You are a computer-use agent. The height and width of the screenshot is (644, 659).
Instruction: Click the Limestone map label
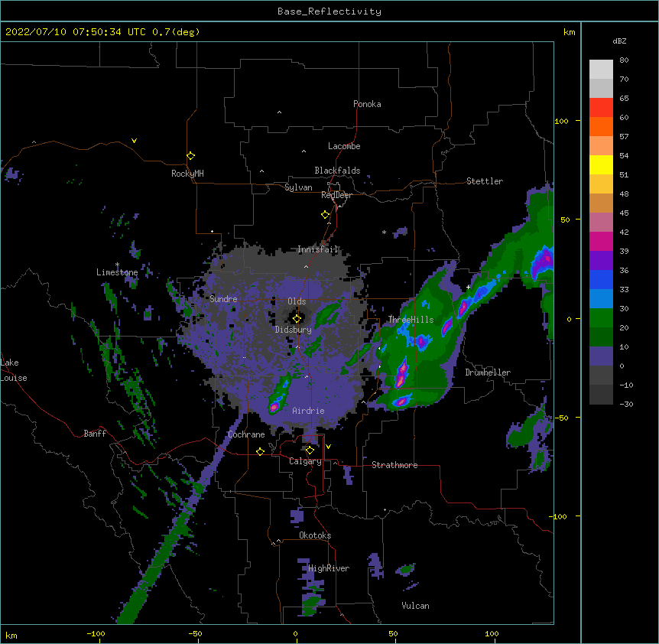117,272
